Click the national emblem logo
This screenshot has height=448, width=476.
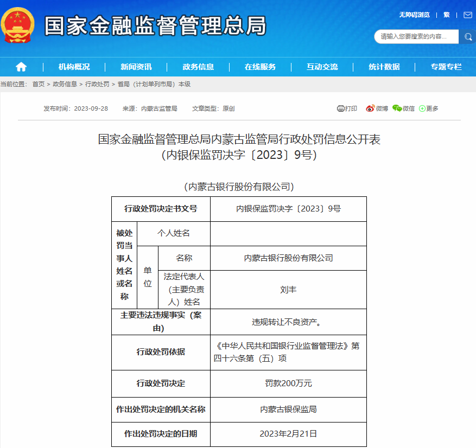pos(17,26)
